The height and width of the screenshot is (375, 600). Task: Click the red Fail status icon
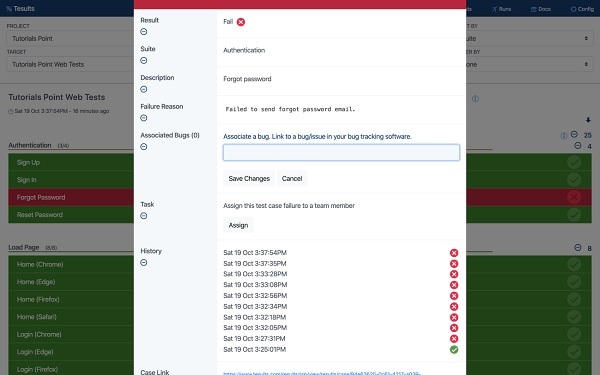[241, 22]
